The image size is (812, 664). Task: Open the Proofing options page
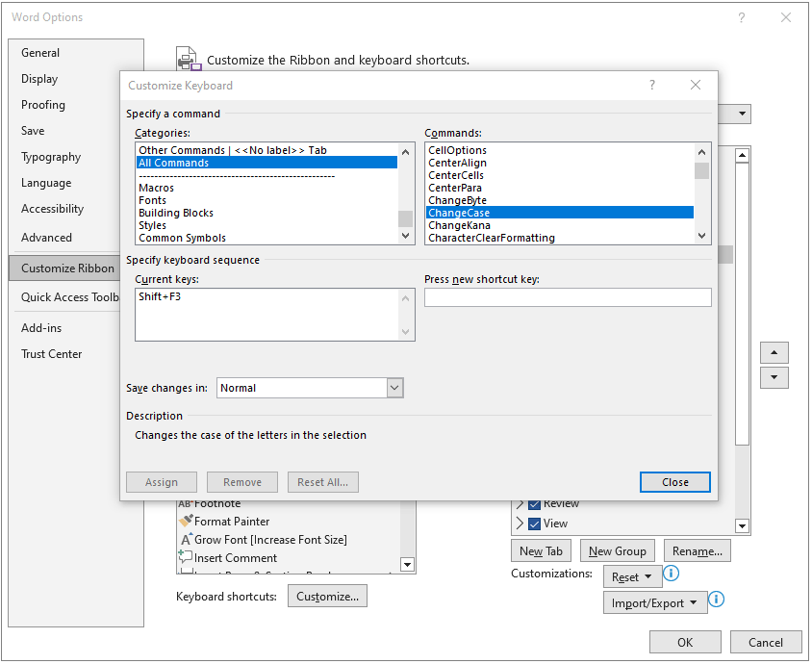(x=43, y=105)
